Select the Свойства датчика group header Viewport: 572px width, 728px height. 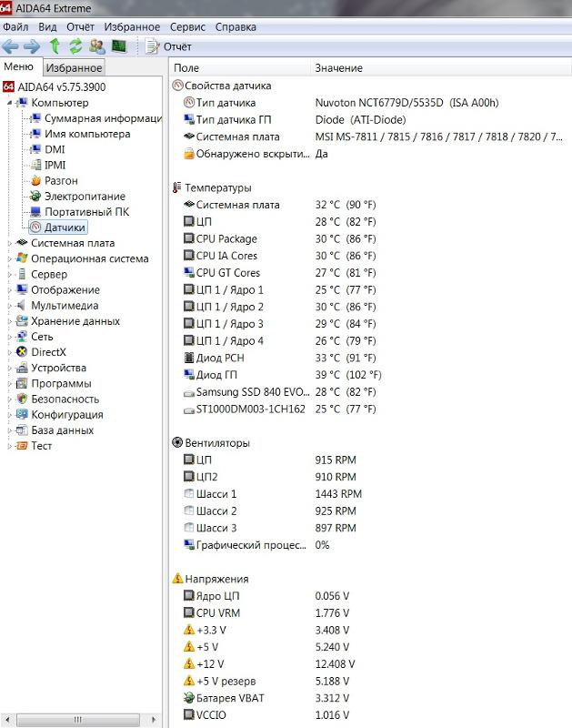pos(227,86)
